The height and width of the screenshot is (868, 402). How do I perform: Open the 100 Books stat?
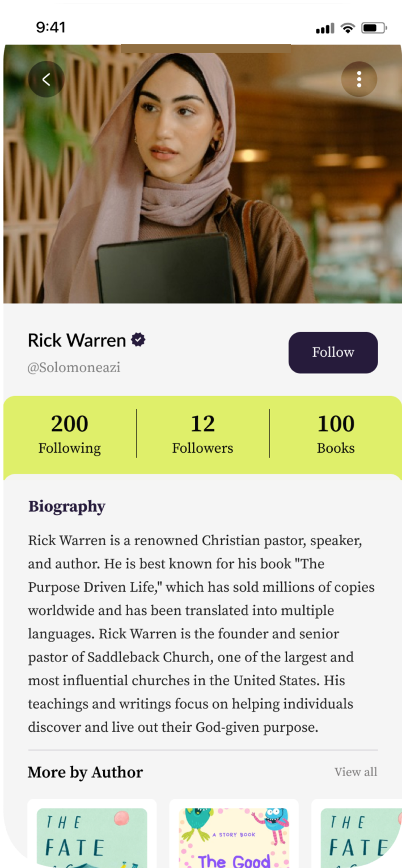pyautogui.click(x=336, y=433)
